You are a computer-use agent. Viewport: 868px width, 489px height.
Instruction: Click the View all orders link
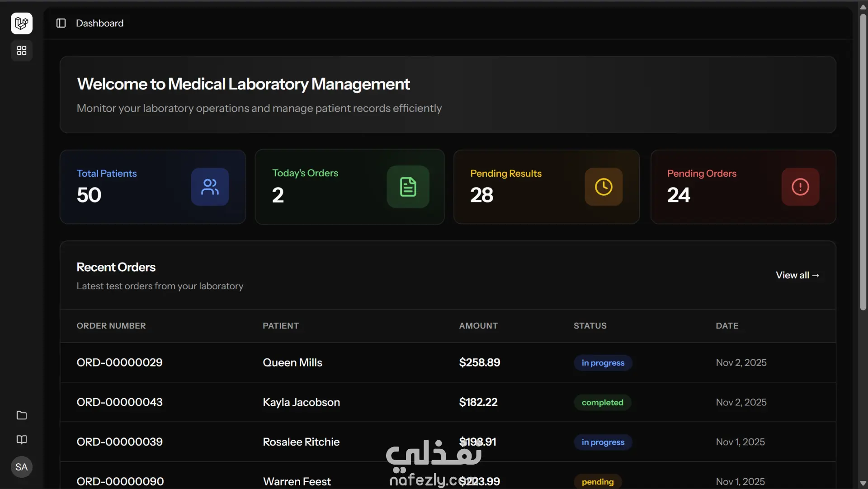pyautogui.click(x=797, y=275)
